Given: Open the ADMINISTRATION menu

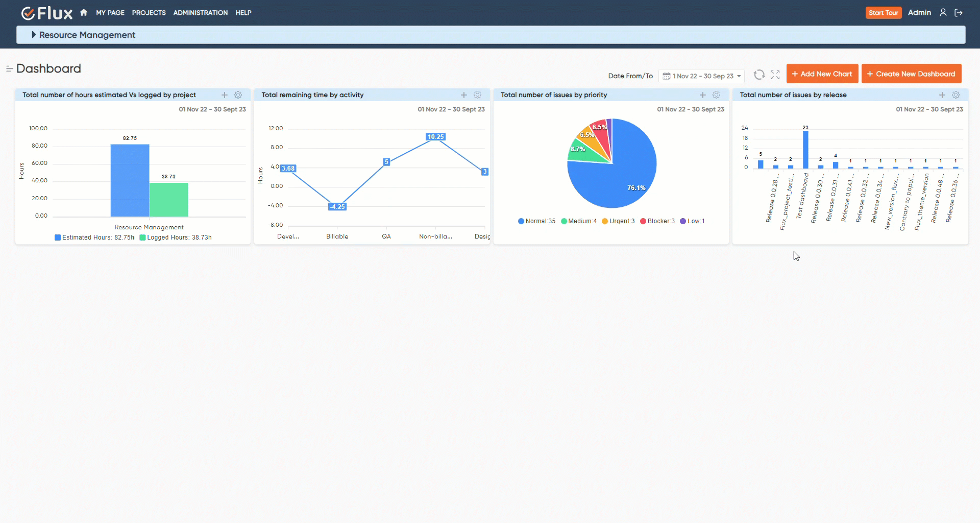Looking at the screenshot, I should pyautogui.click(x=200, y=13).
